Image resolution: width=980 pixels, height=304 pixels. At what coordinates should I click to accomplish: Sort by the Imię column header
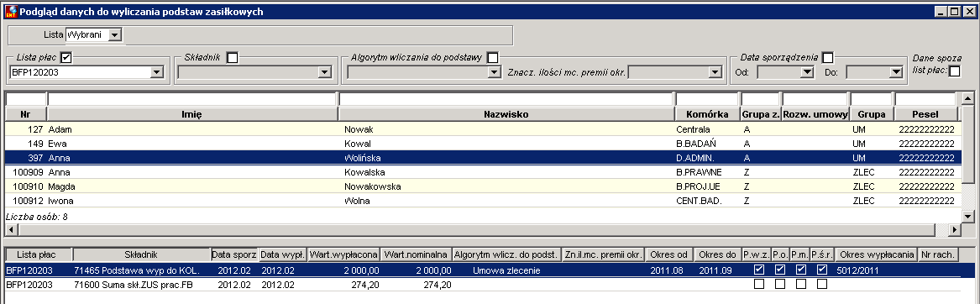(x=192, y=114)
